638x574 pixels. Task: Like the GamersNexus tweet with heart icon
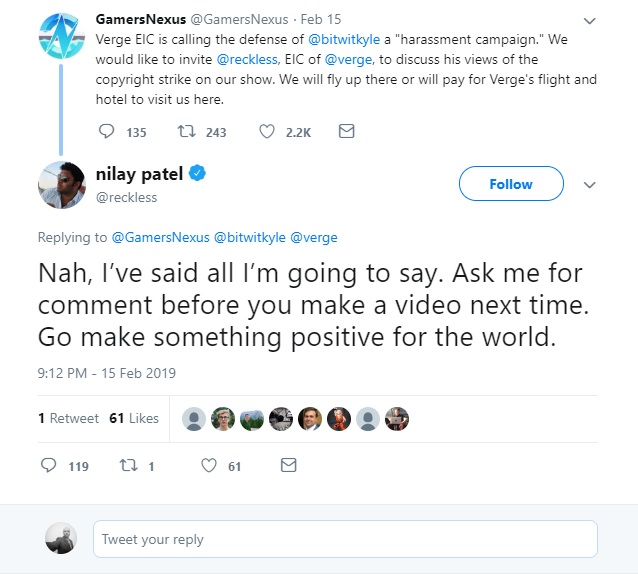pos(267,131)
